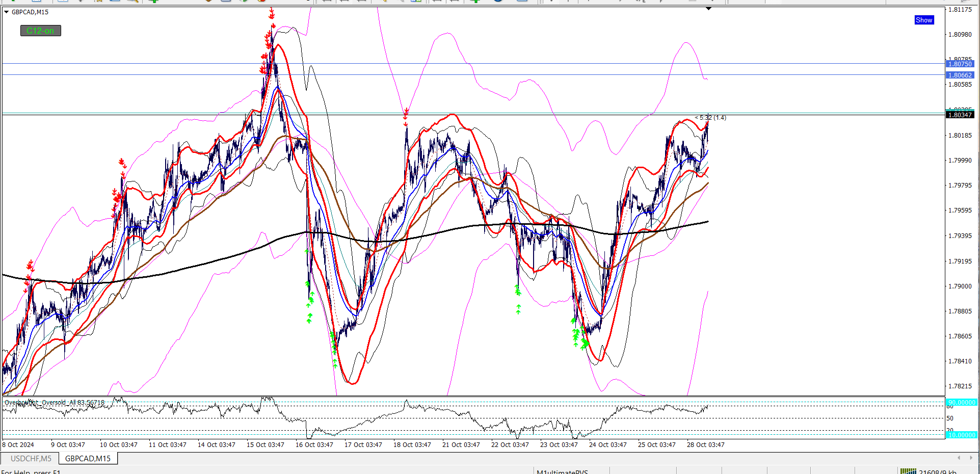This screenshot has height=474, width=980.
Task: Click the 1.81175 price scale value
Action: point(960,10)
